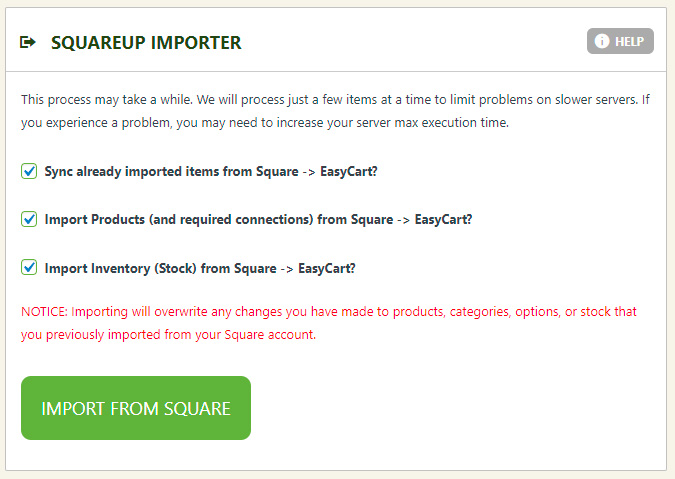Start import with Import From Square button

coord(136,408)
